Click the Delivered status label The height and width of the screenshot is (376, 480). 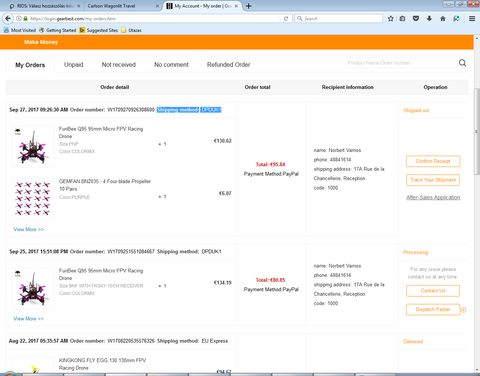413,342
